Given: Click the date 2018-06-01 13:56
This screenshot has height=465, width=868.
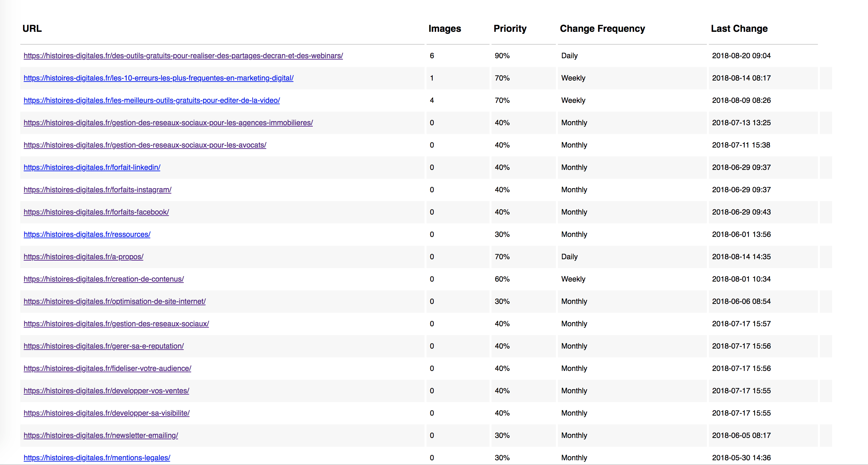Looking at the screenshot, I should point(741,234).
